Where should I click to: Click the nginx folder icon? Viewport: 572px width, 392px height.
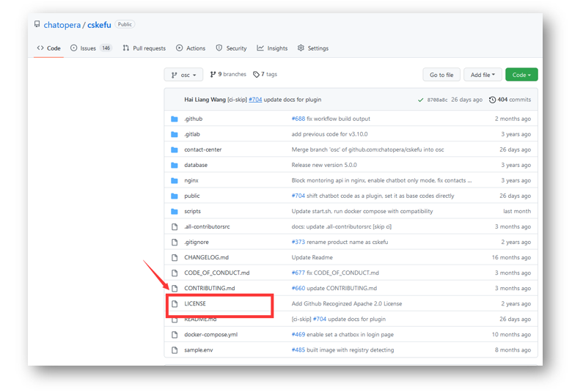click(x=175, y=180)
